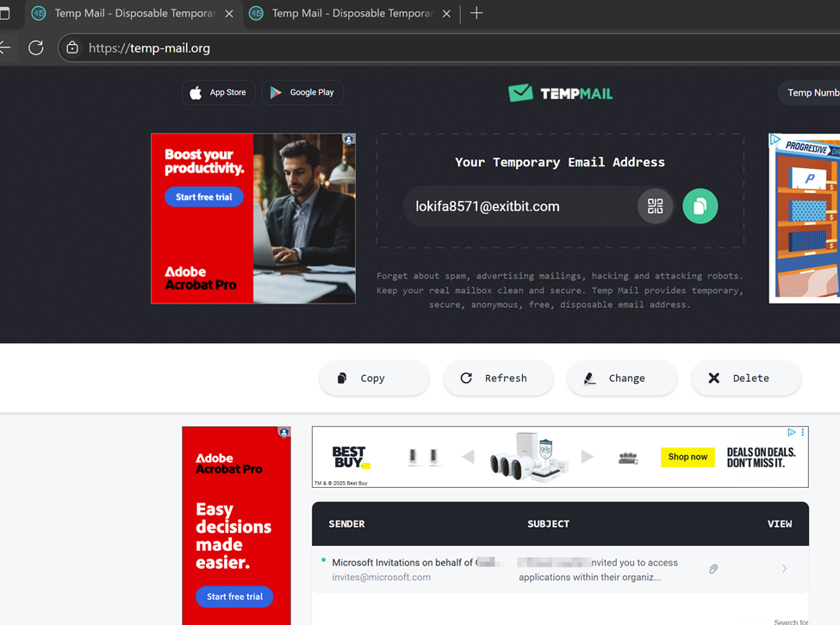This screenshot has width=840, height=625.
Task: Click the paperclip attachment icon in the email row
Action: click(713, 569)
